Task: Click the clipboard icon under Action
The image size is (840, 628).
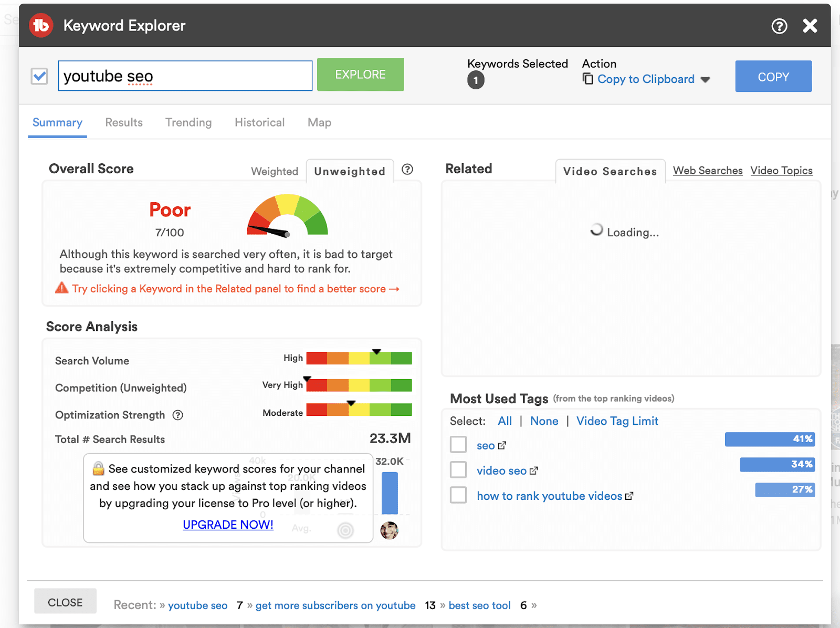Action: 588,79
